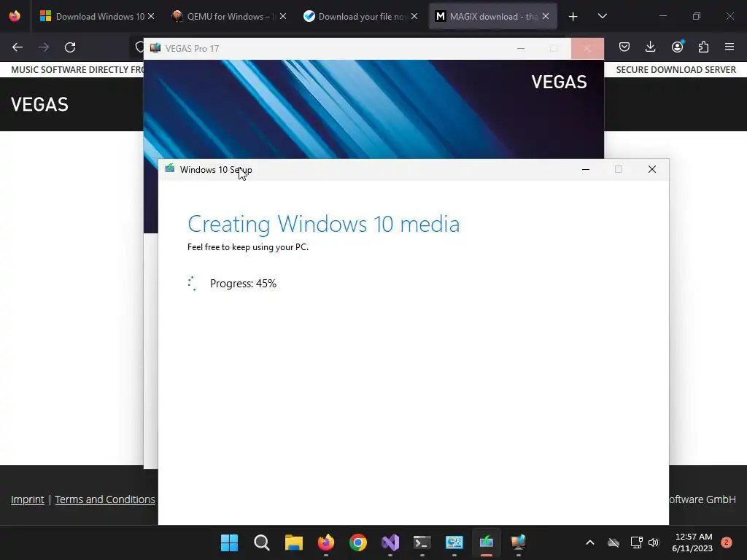Open a new Firefox tab
This screenshot has width=747, height=560.
(573, 17)
